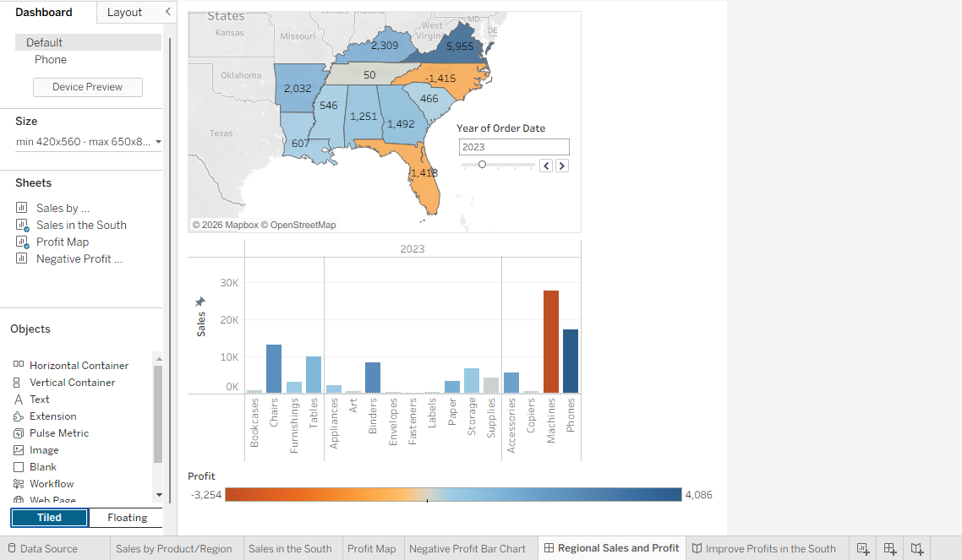
Task: Switch to the Dashboard pane tab
Action: 44,13
